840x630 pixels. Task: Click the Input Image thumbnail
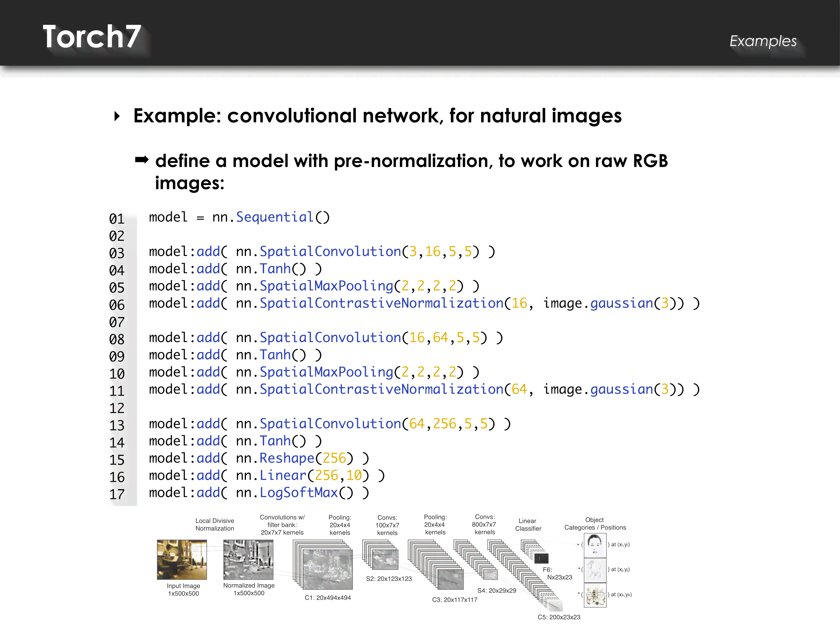click(x=182, y=560)
